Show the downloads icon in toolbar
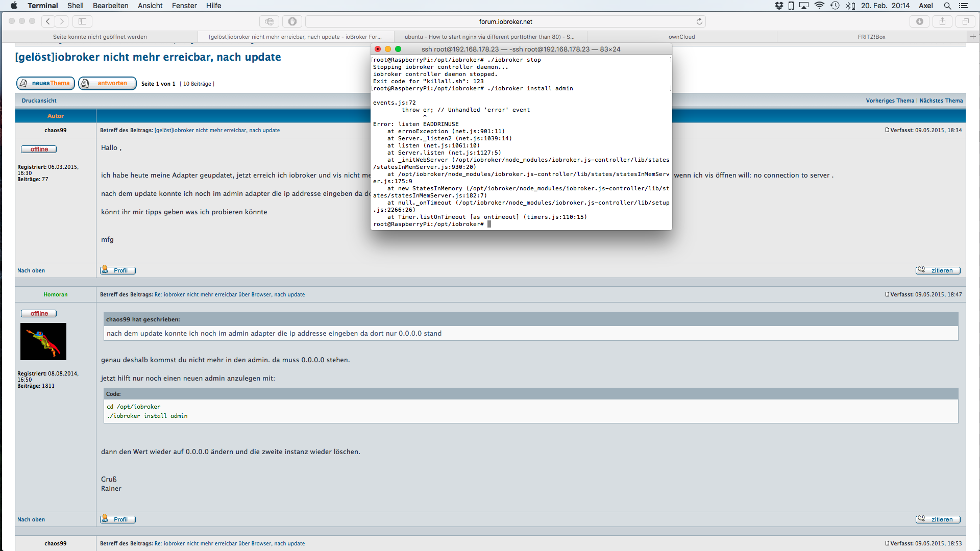This screenshot has width=980, height=551. (919, 21)
